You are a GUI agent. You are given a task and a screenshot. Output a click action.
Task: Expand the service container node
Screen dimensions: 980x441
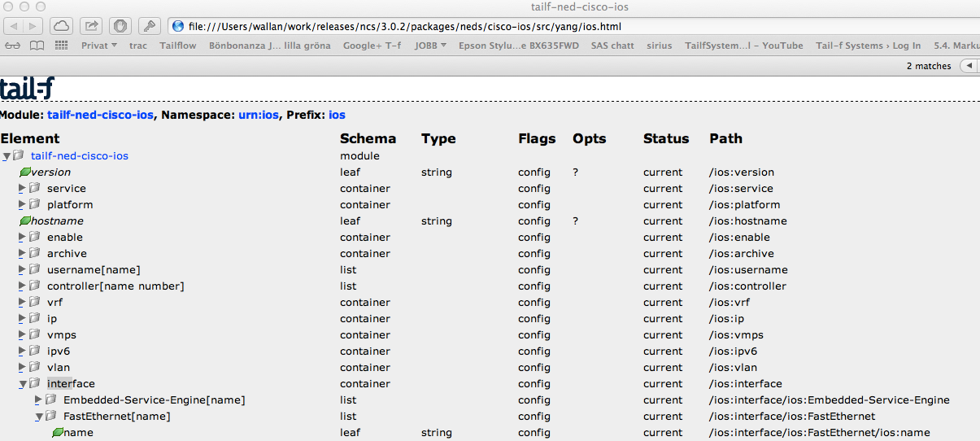click(22, 188)
